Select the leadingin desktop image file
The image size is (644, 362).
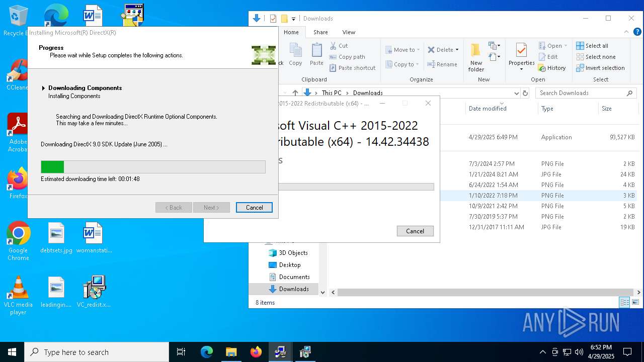(x=56, y=292)
